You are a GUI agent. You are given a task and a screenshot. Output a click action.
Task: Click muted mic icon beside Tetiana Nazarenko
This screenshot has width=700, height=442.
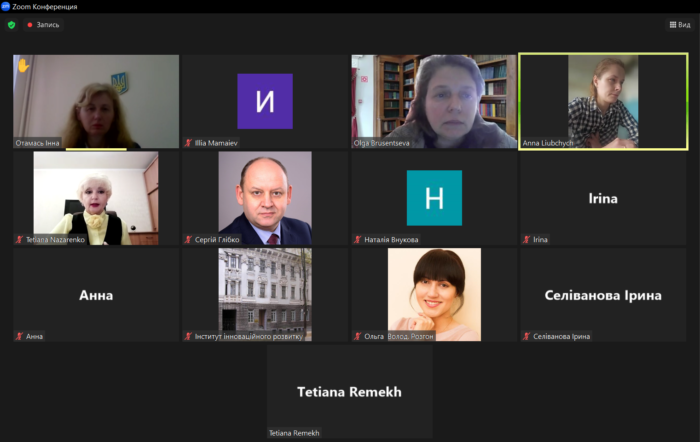pos(19,240)
